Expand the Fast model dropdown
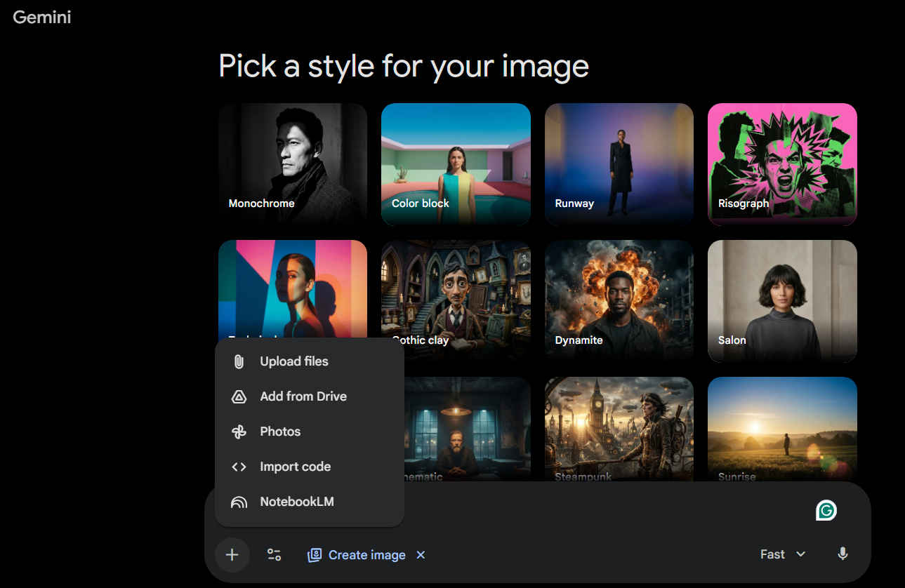This screenshot has width=905, height=588. tap(782, 554)
